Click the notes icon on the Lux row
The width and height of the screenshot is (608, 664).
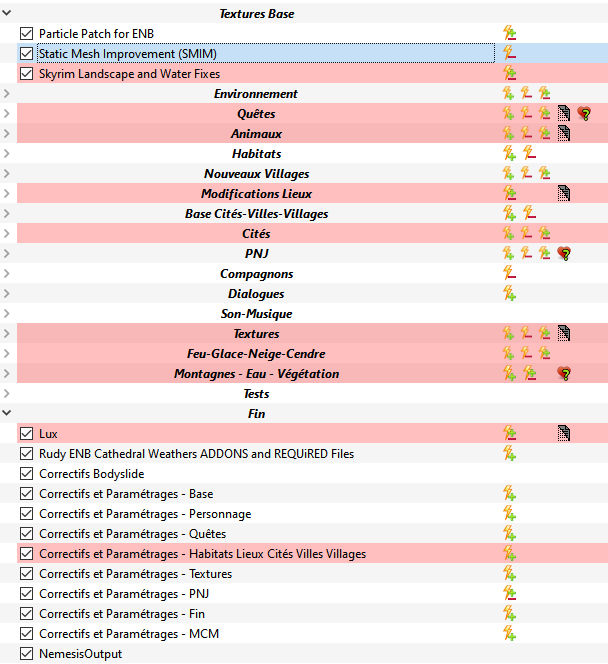(x=564, y=434)
